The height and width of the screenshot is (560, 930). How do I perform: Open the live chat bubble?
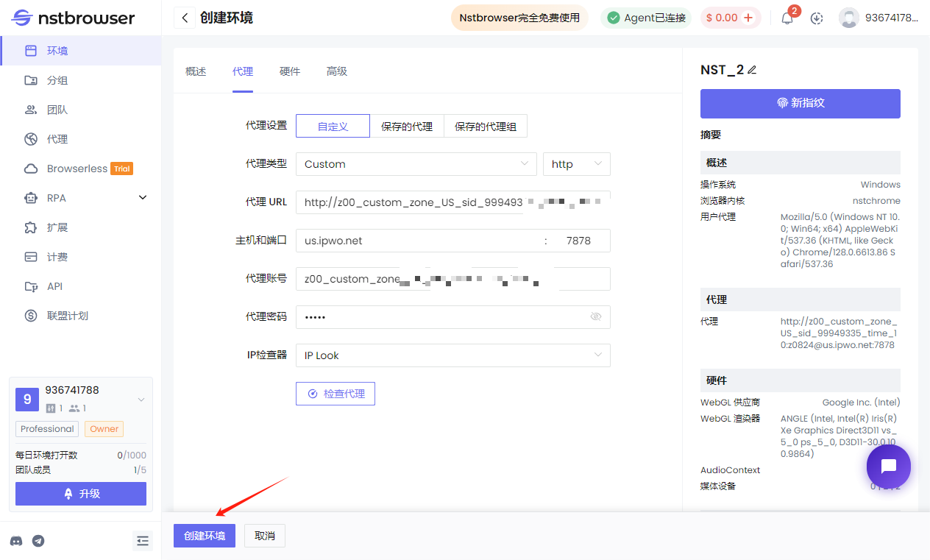889,466
